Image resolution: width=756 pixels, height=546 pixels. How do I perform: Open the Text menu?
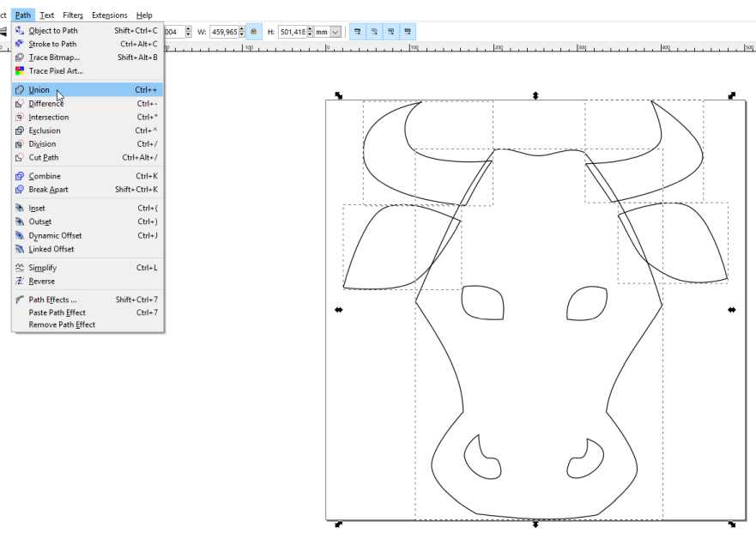[47, 15]
